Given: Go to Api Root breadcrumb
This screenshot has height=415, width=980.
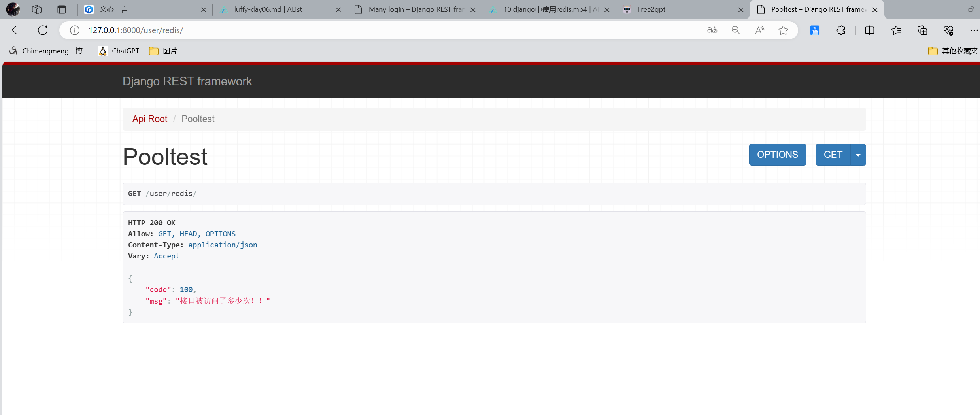Looking at the screenshot, I should (x=150, y=119).
